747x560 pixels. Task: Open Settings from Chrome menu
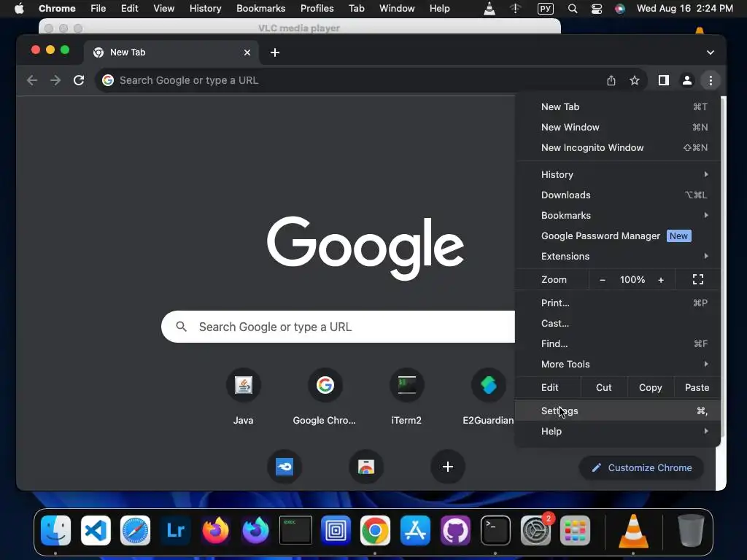click(617, 411)
